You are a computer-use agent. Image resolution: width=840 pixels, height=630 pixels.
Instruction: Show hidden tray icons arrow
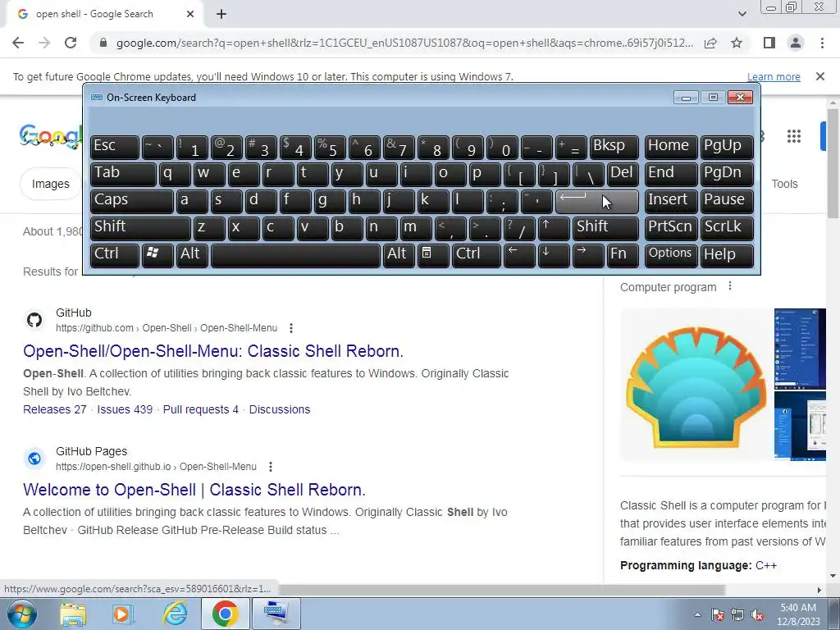(x=697, y=614)
